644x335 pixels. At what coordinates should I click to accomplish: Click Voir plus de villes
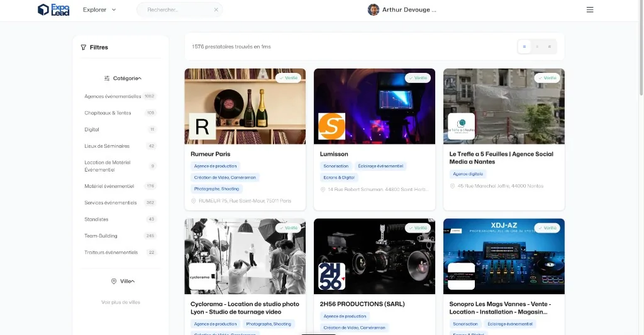[x=121, y=302]
